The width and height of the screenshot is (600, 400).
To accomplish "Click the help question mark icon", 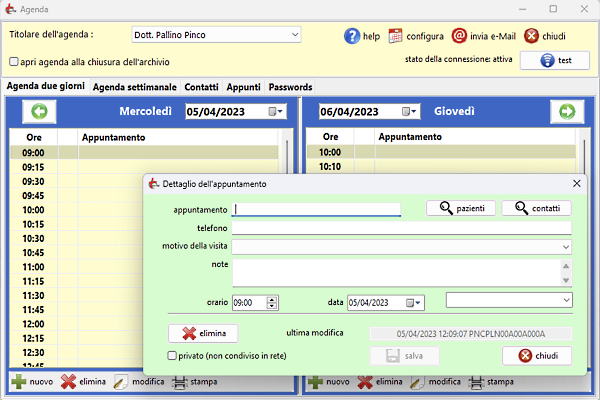I will click(352, 36).
